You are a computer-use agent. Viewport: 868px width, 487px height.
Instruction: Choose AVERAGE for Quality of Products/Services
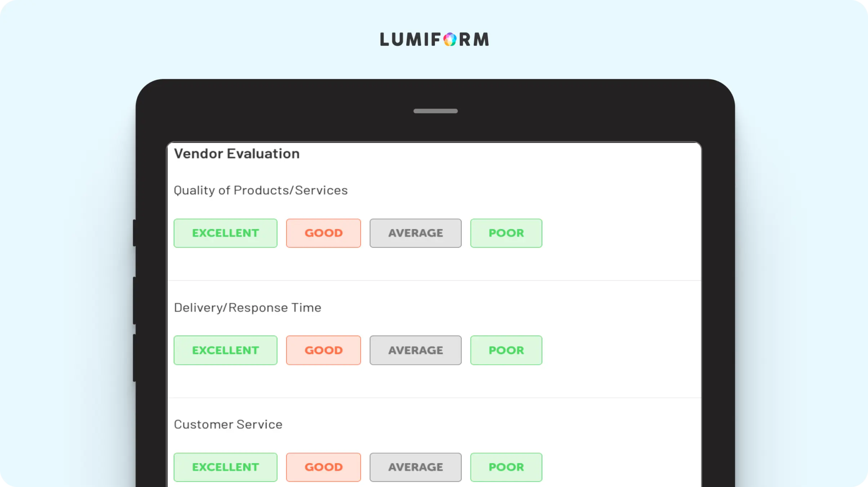415,233
